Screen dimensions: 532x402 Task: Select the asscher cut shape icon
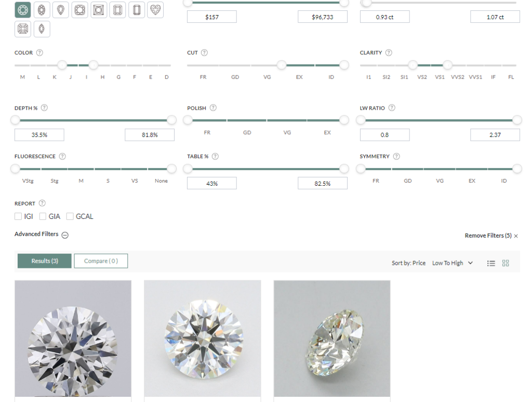23,29
